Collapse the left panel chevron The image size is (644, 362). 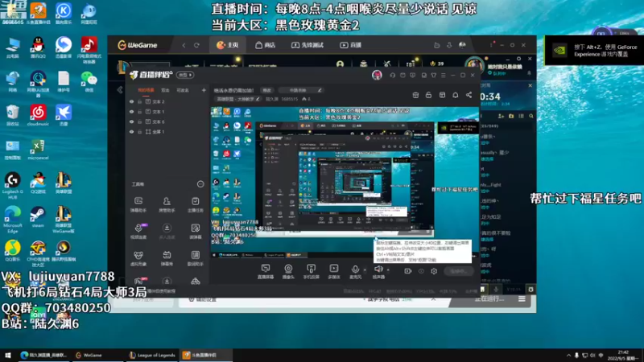(x=120, y=90)
